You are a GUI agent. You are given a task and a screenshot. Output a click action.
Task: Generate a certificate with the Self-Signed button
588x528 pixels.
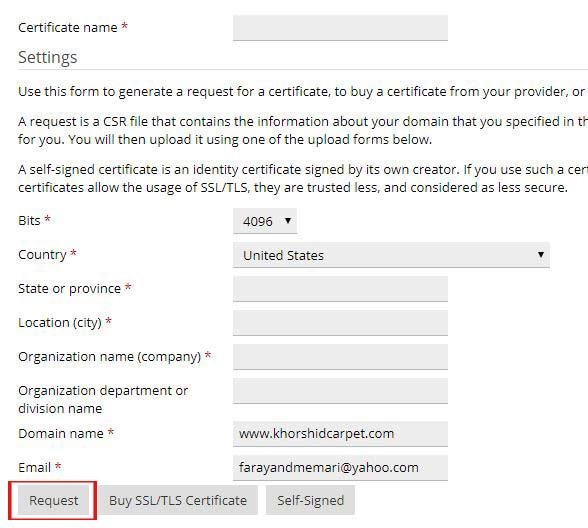(310, 500)
